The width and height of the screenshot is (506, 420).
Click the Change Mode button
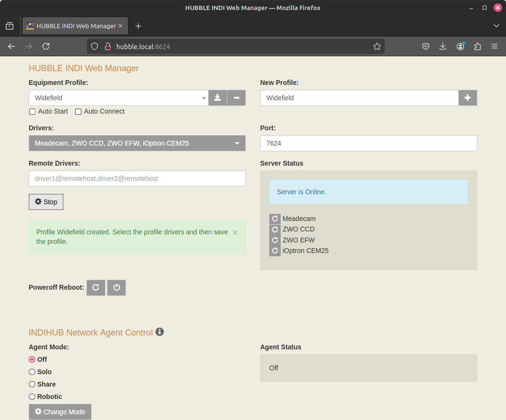(x=60, y=412)
